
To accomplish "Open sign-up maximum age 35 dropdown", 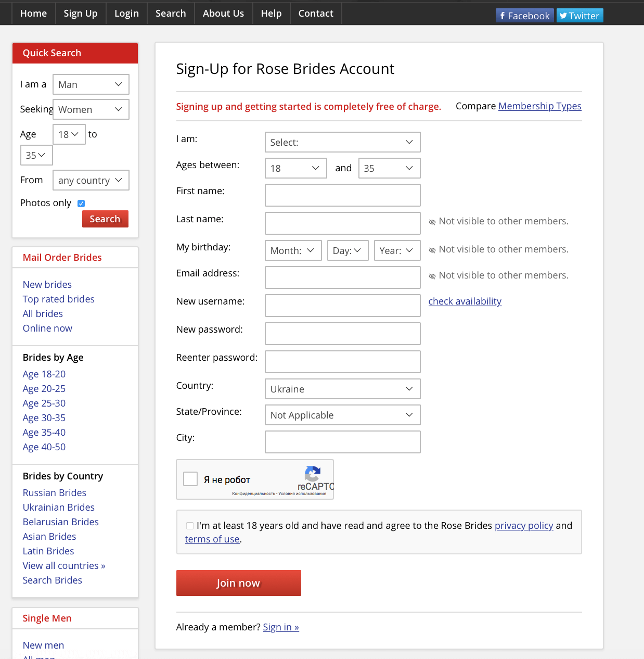I will (x=390, y=168).
